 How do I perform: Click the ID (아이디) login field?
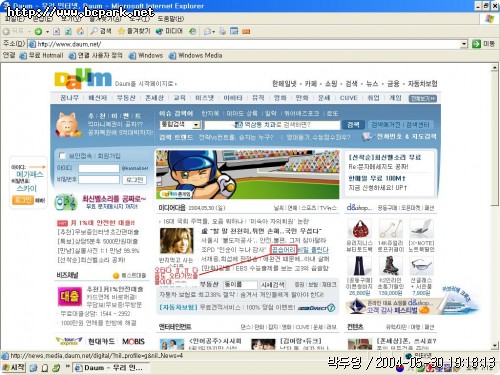tap(99, 168)
